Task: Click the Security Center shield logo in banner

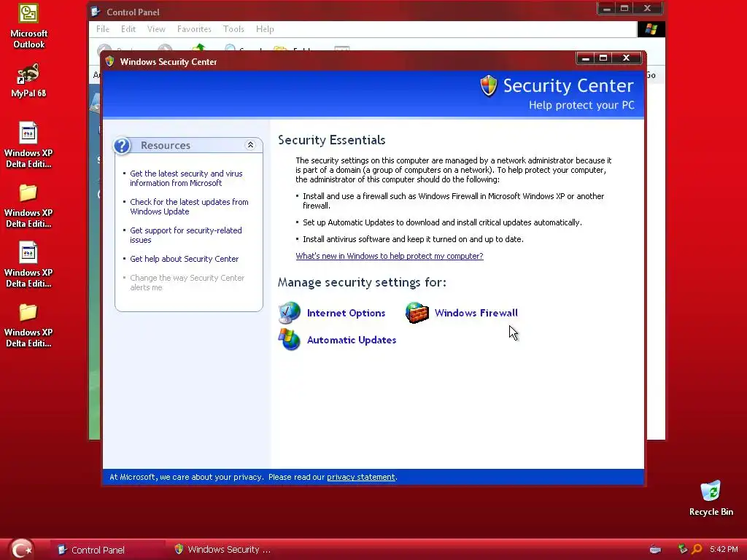Action: 489,86
